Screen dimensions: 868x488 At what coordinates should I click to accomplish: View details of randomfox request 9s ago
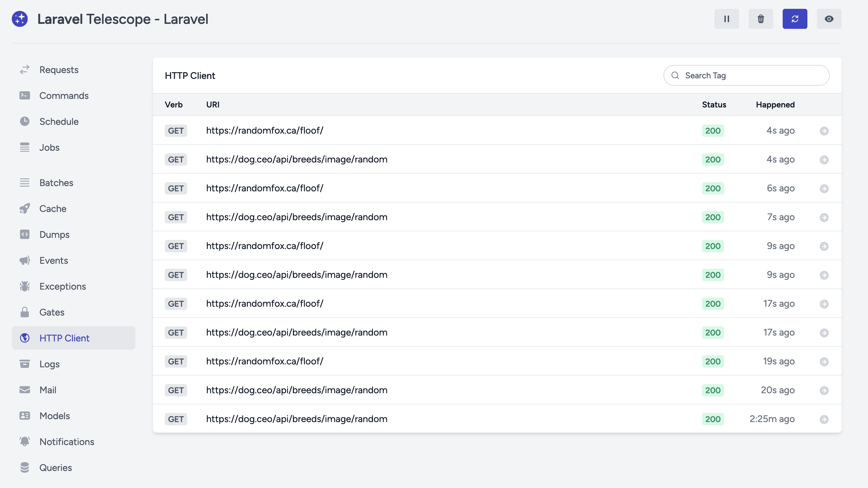tap(824, 246)
